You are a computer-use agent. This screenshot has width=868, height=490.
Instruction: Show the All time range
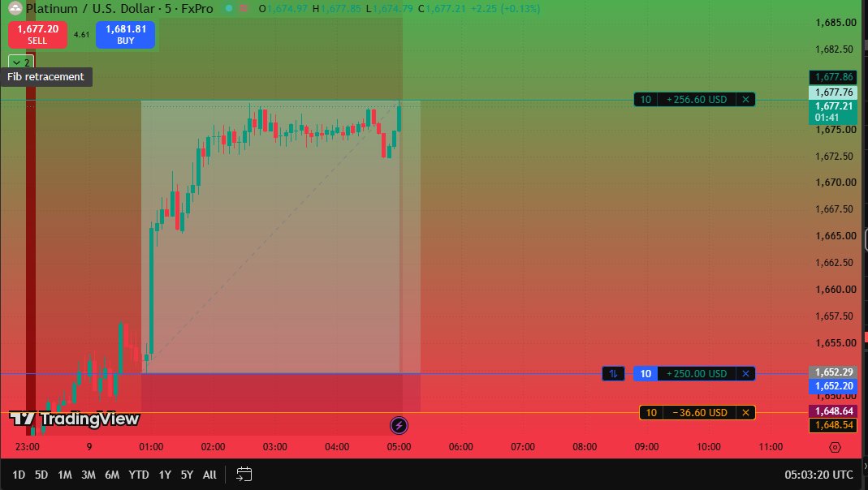pyautogui.click(x=209, y=475)
